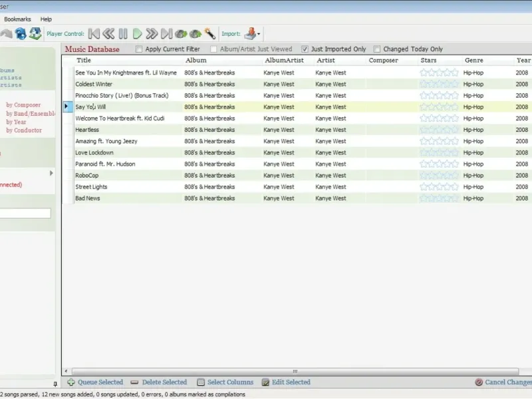Viewport: 532px width, 399px height.
Task: Set star rating for Say You Will
Action: coord(439,106)
